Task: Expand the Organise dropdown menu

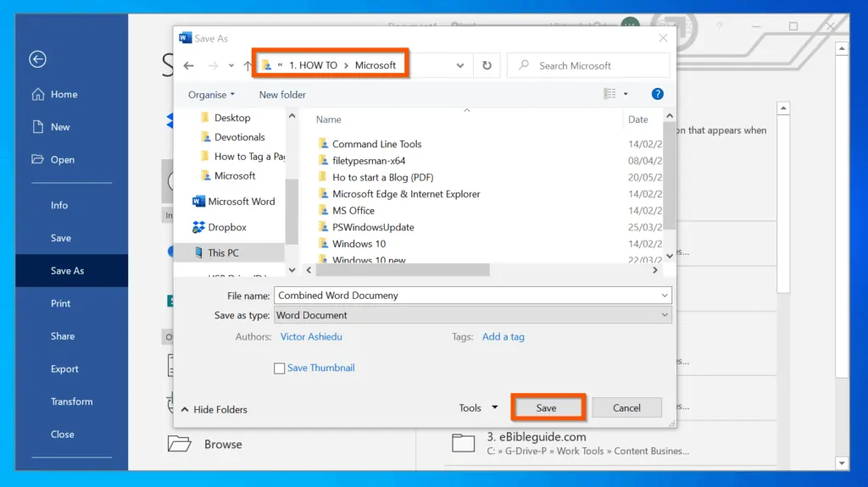Action: 211,95
